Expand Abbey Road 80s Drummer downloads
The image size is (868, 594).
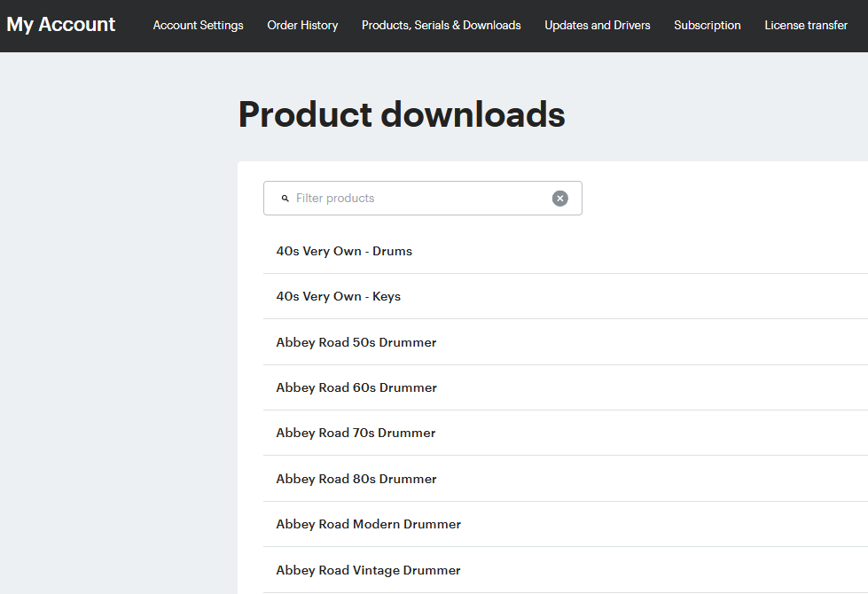(x=356, y=479)
